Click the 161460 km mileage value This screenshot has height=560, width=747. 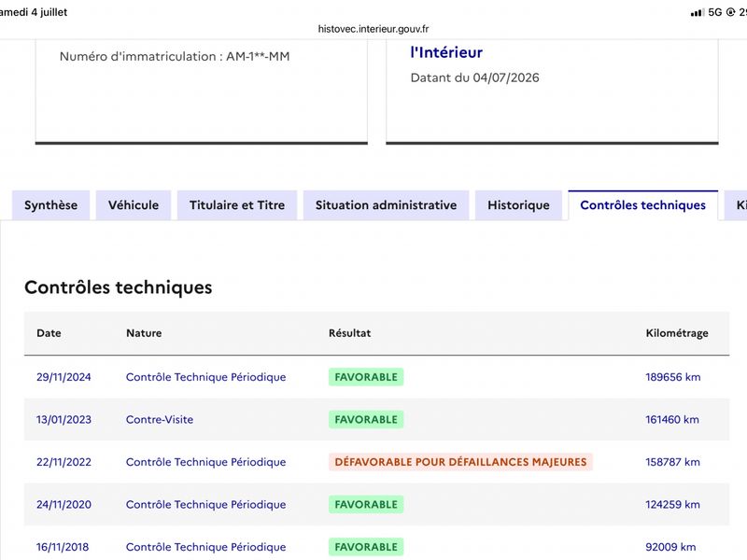click(x=672, y=419)
